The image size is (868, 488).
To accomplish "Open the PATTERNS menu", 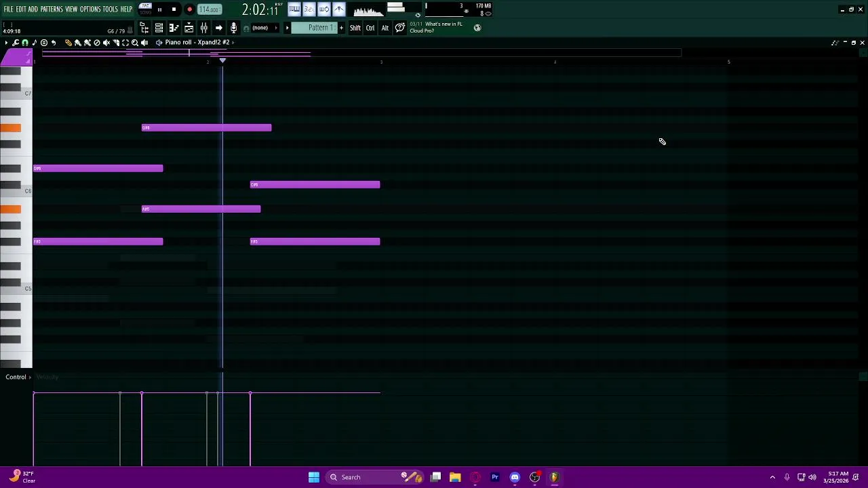I will click(x=52, y=9).
